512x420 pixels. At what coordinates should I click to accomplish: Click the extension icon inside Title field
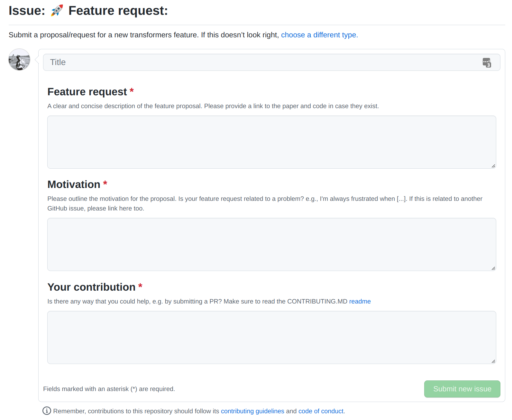tap(487, 62)
